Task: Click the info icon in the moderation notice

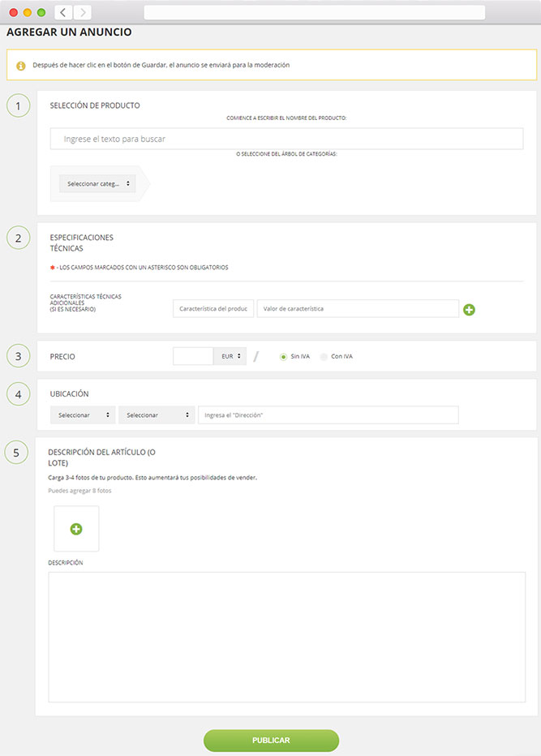Action: [21, 65]
